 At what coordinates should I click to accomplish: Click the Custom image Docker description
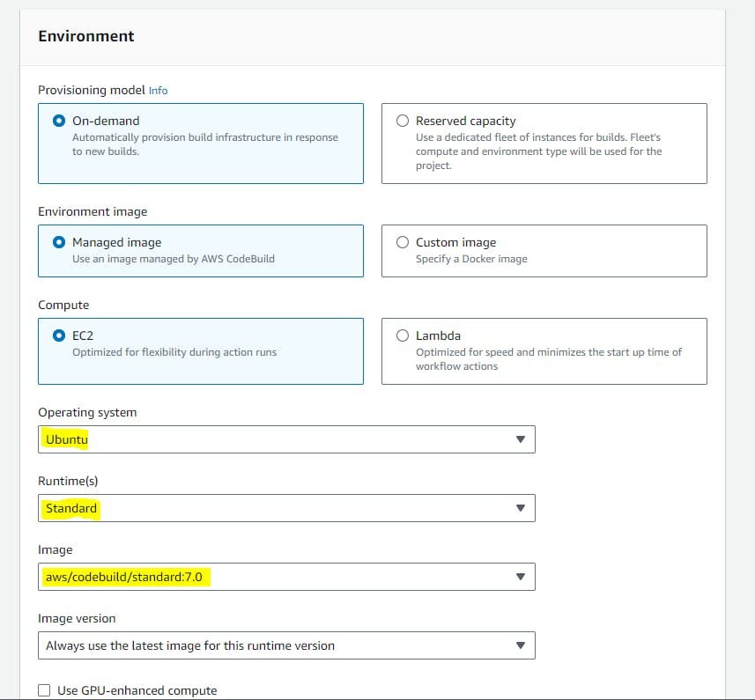pos(471,259)
